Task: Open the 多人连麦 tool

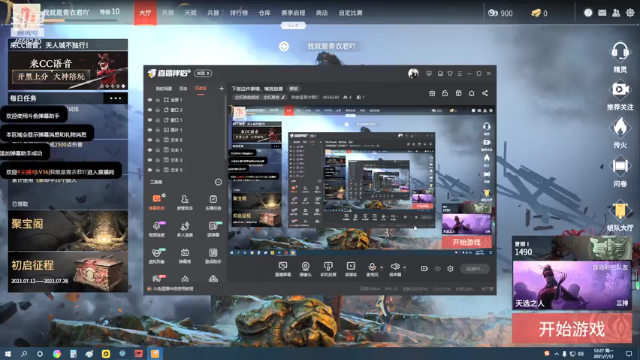Action: tap(184, 229)
